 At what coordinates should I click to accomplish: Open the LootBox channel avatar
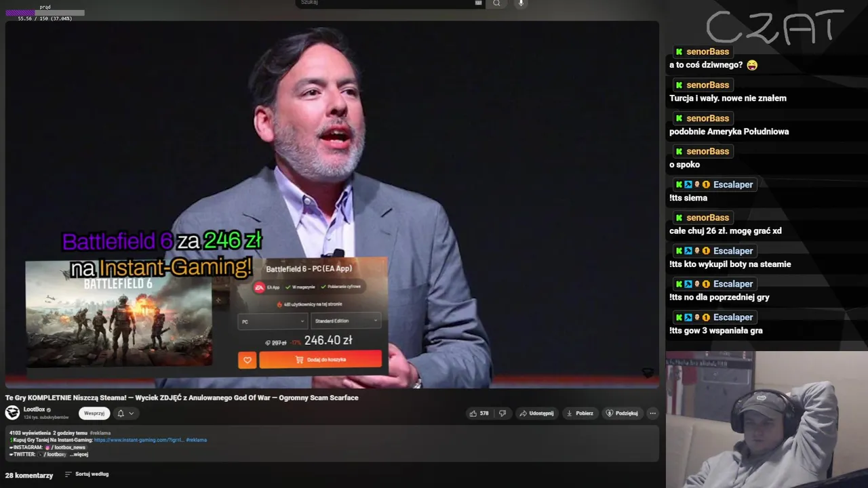(12, 412)
